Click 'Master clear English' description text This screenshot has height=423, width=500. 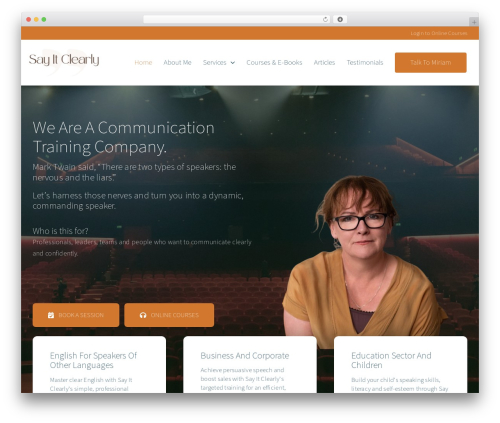click(x=91, y=384)
